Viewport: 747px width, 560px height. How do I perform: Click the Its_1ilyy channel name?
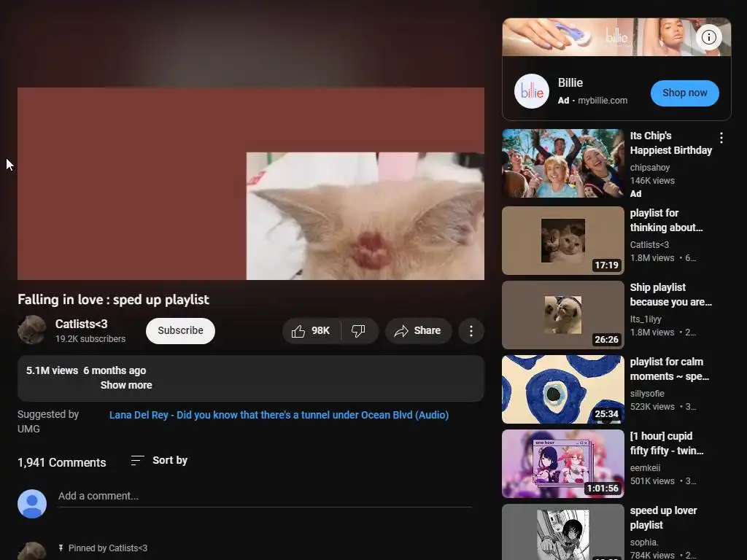646,319
